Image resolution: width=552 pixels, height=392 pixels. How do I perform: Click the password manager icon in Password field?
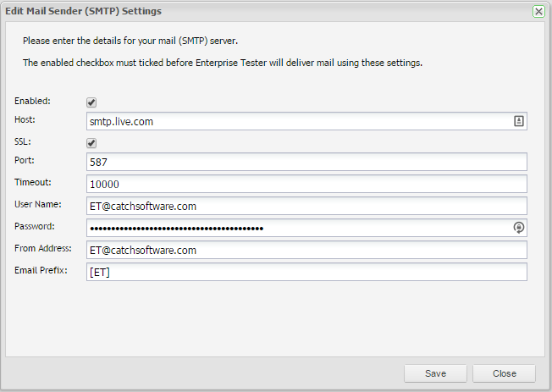coord(519,228)
